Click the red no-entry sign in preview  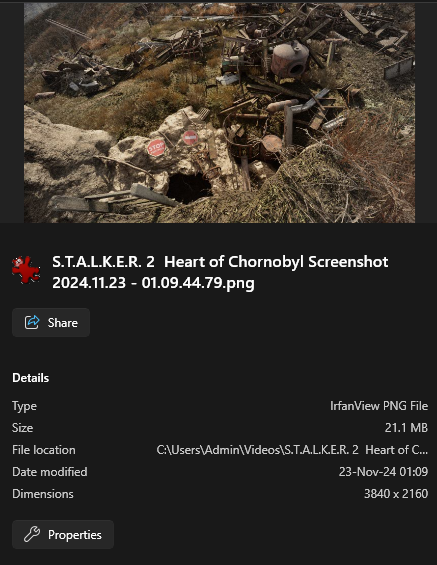tap(190, 137)
